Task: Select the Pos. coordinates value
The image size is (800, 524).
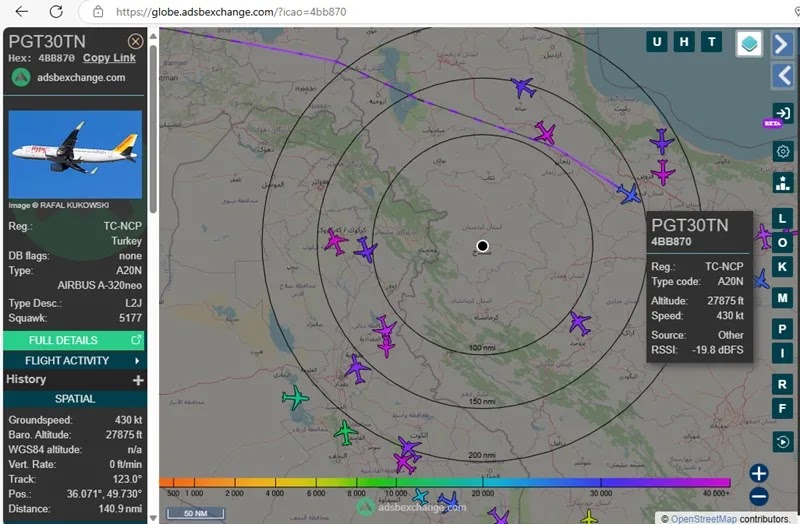Action: pyautogui.click(x=104, y=494)
